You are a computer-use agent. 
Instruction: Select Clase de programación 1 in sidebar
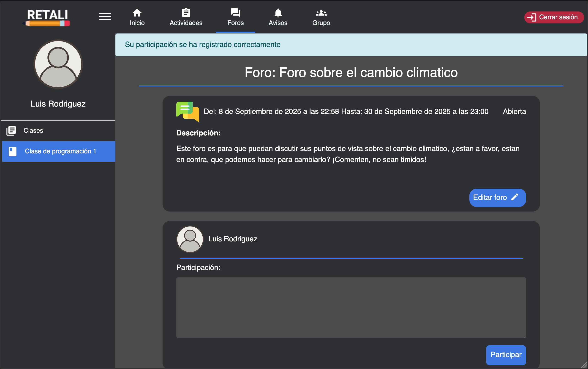(61, 151)
